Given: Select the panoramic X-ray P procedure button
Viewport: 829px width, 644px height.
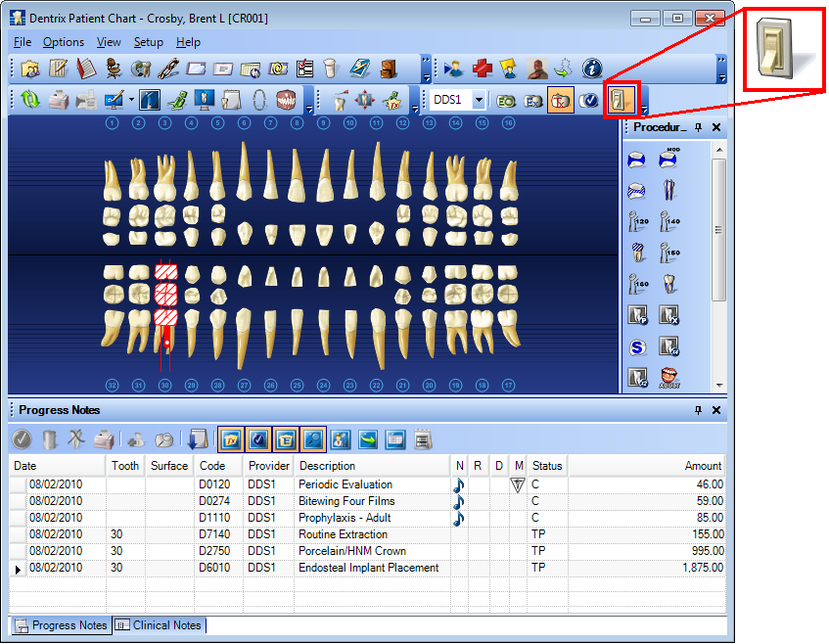Looking at the screenshot, I should [637, 315].
